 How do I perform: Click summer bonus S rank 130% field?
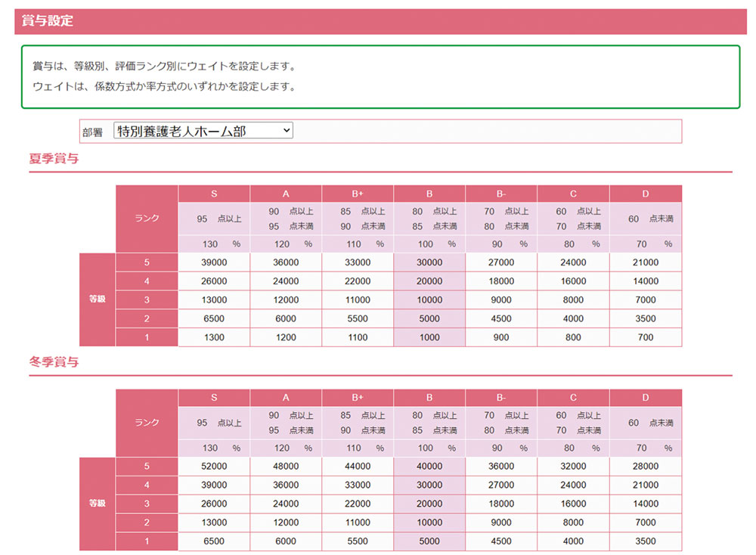pyautogui.click(x=210, y=244)
